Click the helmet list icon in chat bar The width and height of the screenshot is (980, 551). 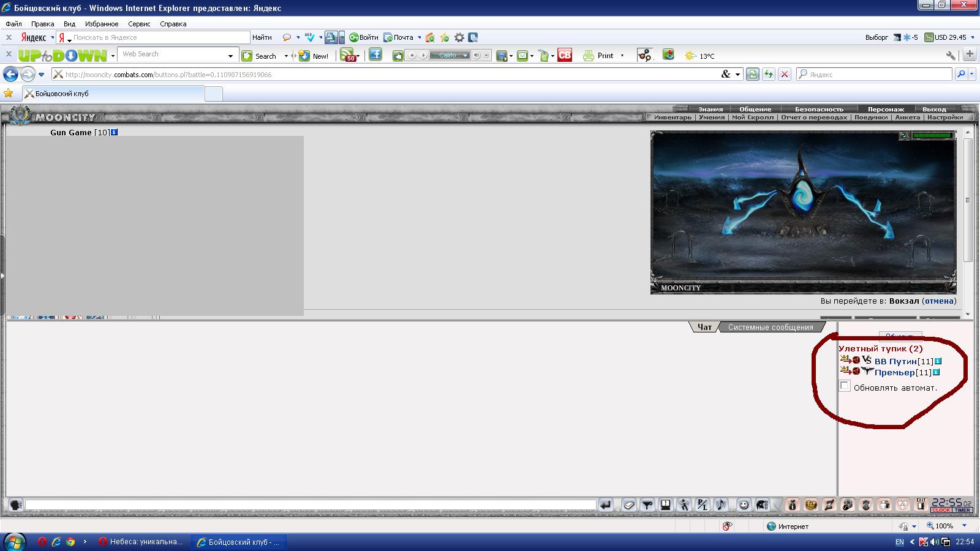pyautogui.click(x=762, y=505)
